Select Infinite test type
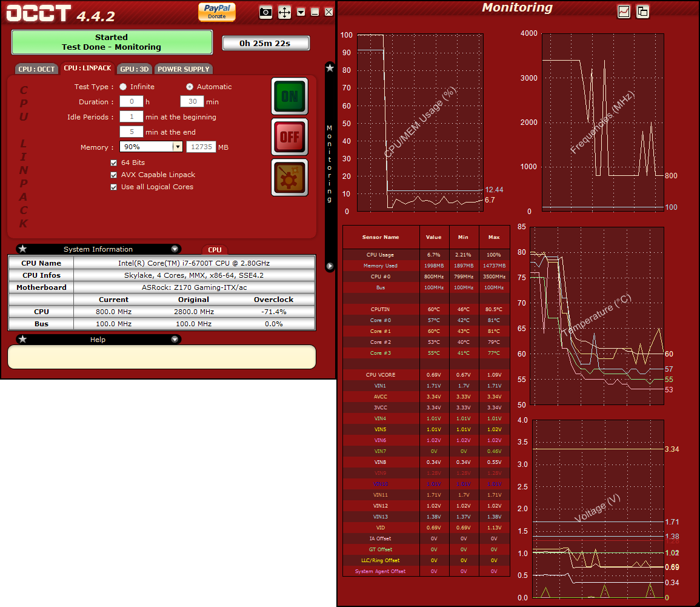Screen dimensions: 700x607 (123, 87)
